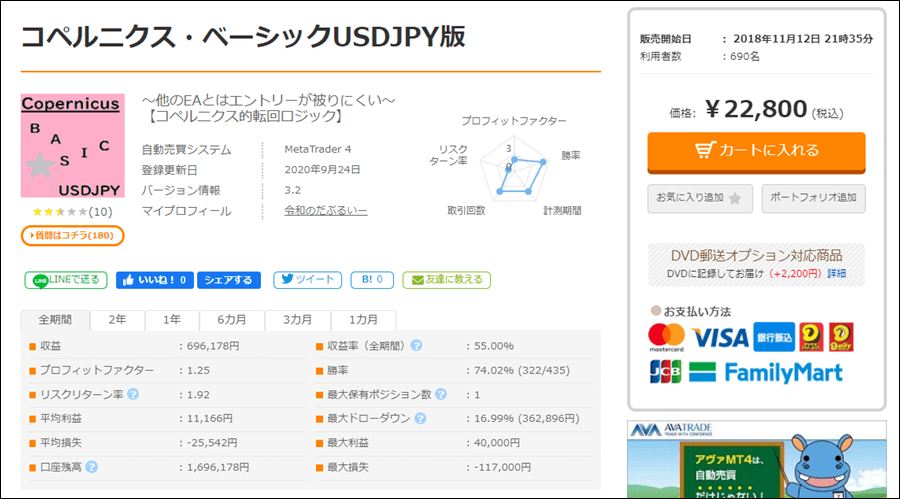Click the MetaTrader 4 text

(x=317, y=149)
